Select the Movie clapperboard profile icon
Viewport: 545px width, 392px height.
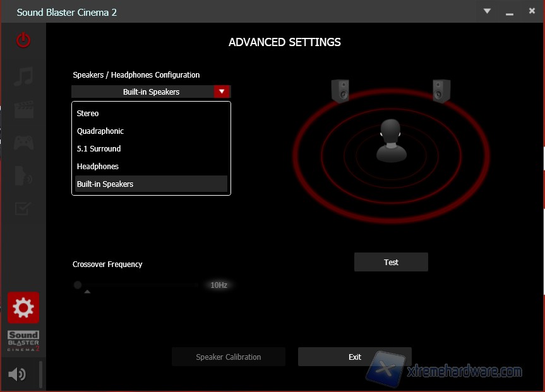pyautogui.click(x=23, y=110)
